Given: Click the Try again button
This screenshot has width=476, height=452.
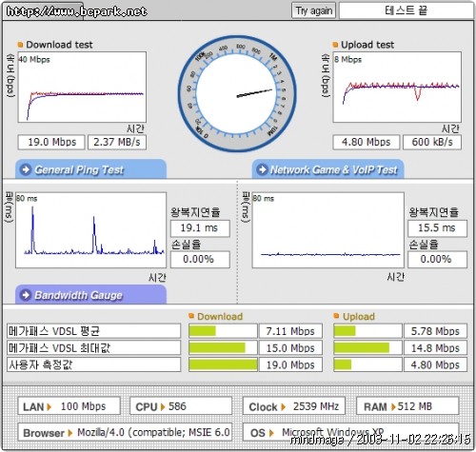Looking at the screenshot, I should (313, 10).
